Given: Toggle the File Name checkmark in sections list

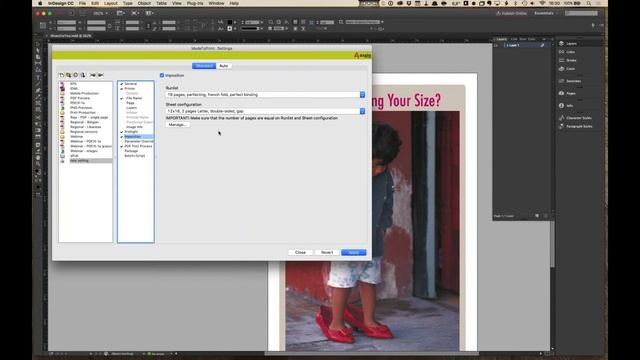Looking at the screenshot, I should (122, 98).
